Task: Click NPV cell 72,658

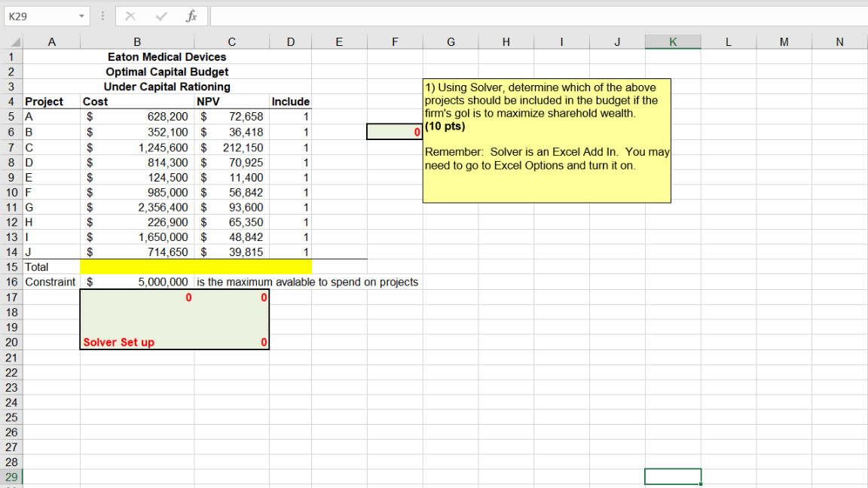Action: (232, 117)
